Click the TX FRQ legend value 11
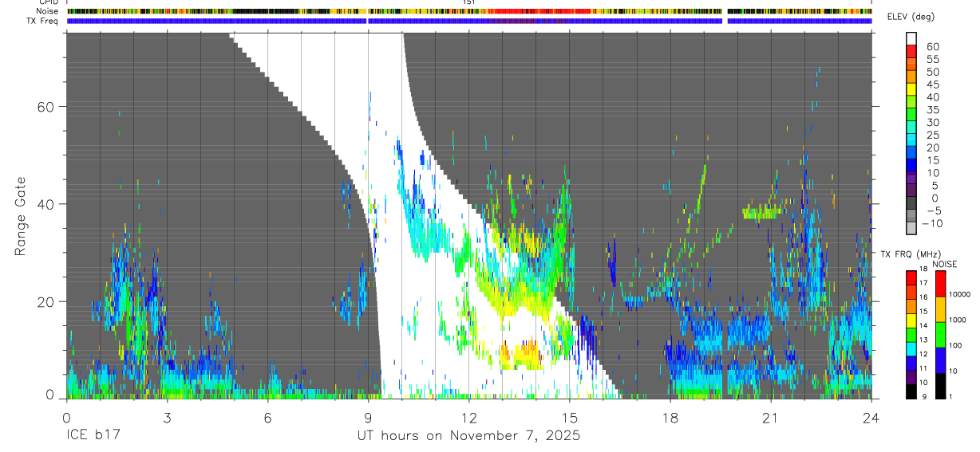 tap(924, 368)
